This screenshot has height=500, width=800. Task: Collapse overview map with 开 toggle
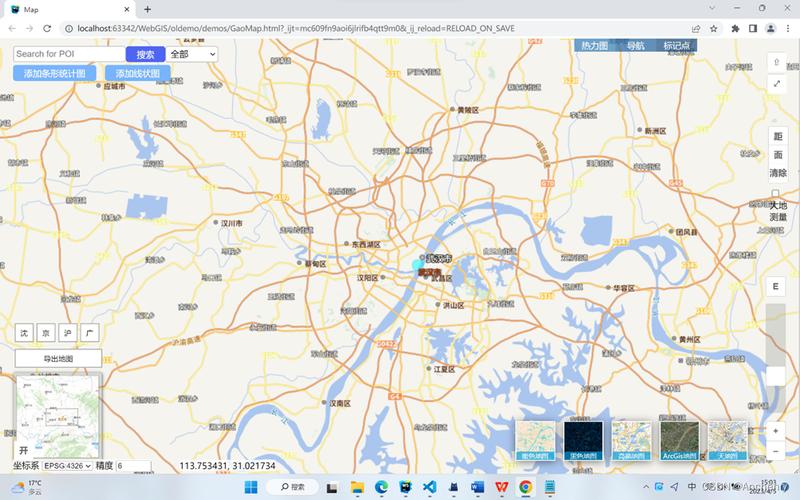22,452
